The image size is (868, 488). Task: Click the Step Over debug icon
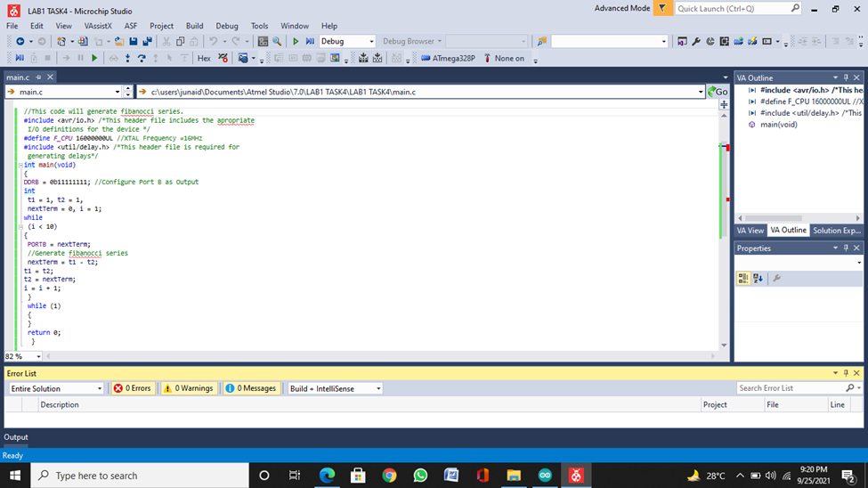(142, 58)
